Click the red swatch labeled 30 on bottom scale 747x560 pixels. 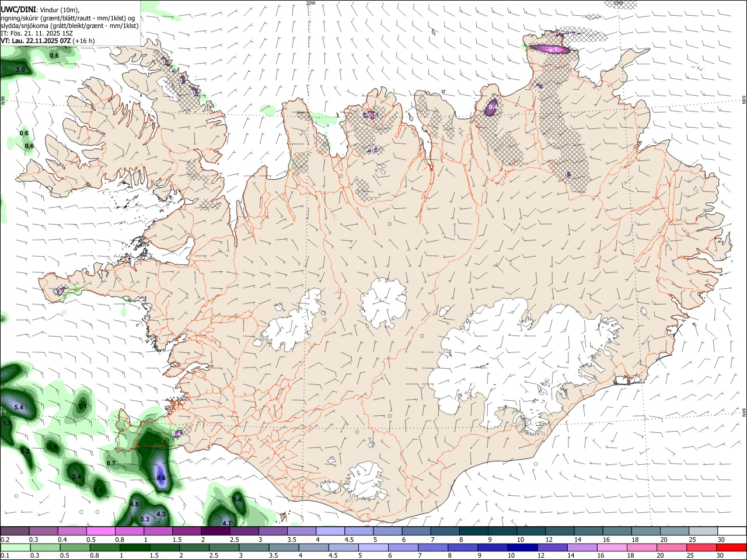click(731, 548)
